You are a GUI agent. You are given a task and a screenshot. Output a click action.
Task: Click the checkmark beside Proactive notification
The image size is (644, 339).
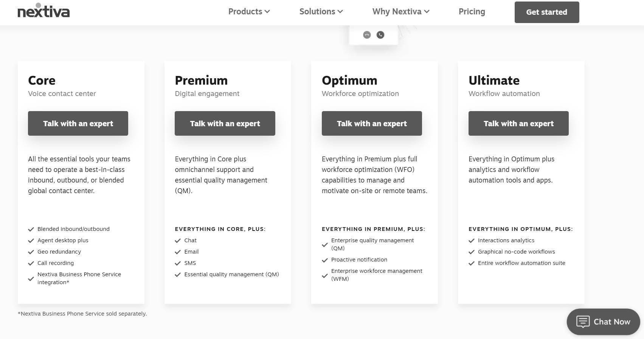(324, 260)
